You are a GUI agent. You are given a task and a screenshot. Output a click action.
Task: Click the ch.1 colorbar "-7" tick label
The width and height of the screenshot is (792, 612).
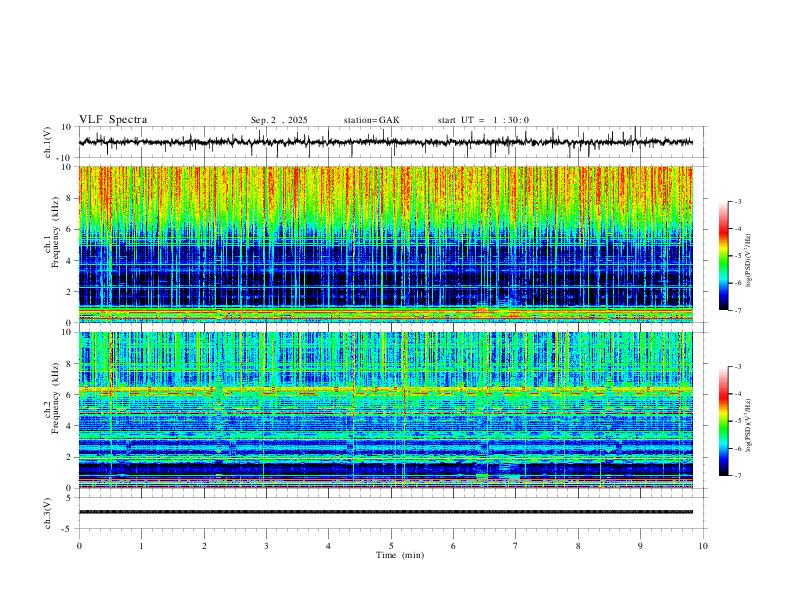pyautogui.click(x=738, y=310)
